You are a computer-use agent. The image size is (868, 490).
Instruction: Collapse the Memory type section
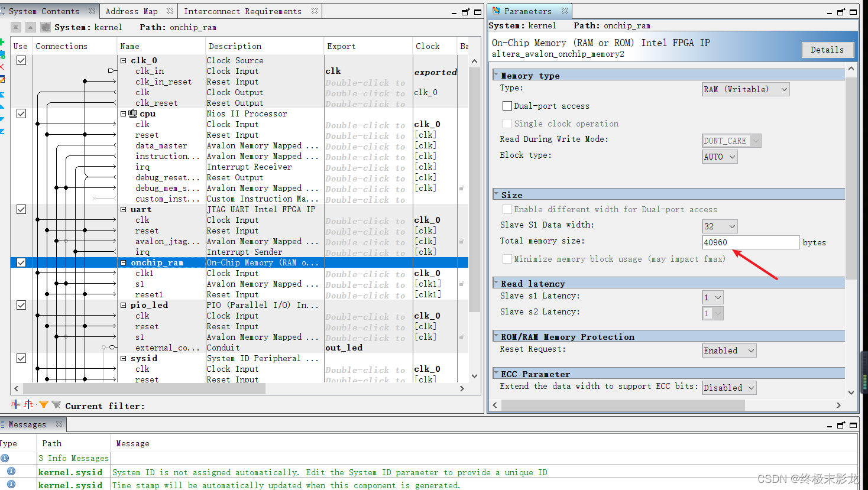(x=496, y=75)
